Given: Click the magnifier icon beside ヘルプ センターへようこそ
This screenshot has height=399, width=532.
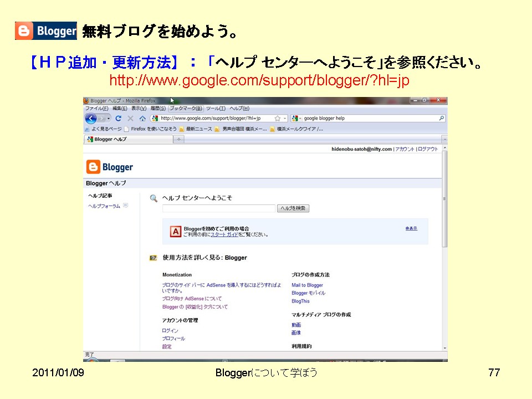Looking at the screenshot, I should tap(153, 198).
